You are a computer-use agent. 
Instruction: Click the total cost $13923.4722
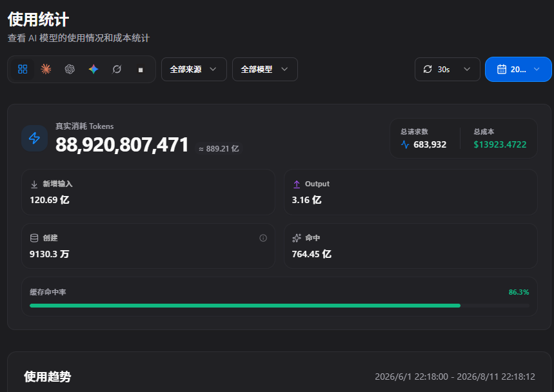click(x=500, y=144)
